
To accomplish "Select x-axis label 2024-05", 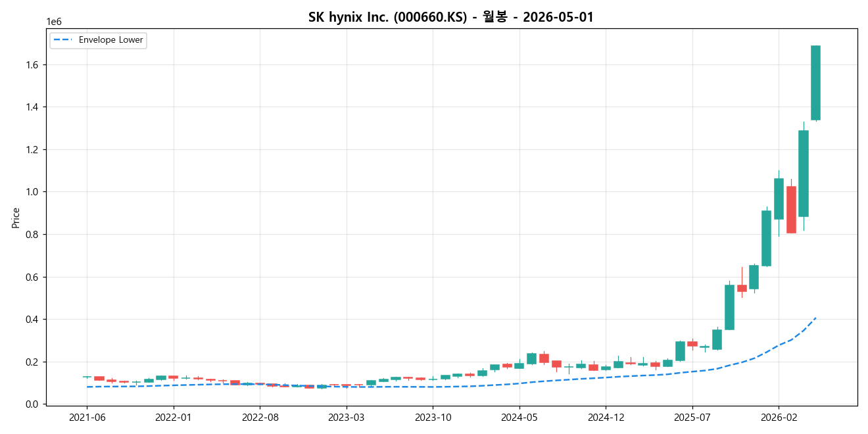I will coord(519,417).
